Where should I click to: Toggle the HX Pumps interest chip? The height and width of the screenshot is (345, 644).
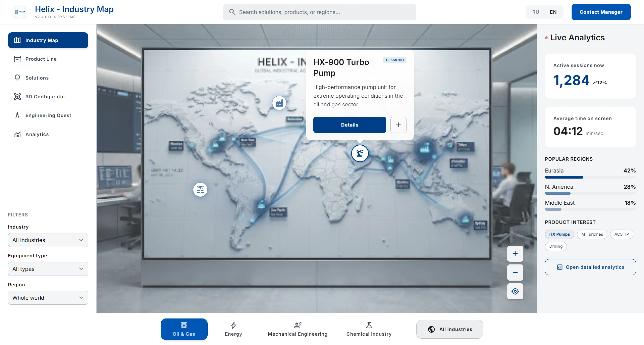[x=559, y=234]
